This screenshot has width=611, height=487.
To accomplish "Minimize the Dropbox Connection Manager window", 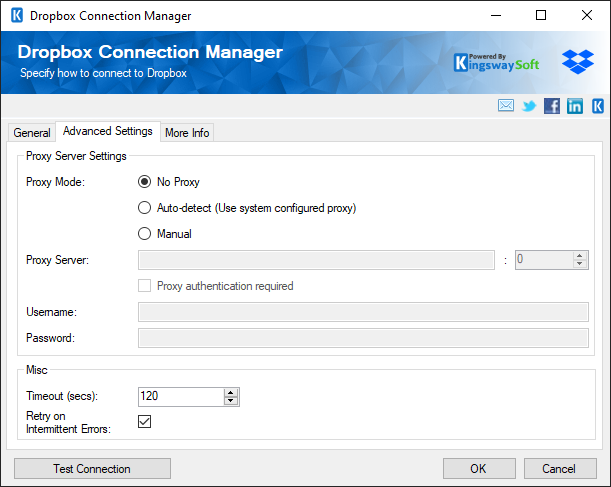I will 496,16.
